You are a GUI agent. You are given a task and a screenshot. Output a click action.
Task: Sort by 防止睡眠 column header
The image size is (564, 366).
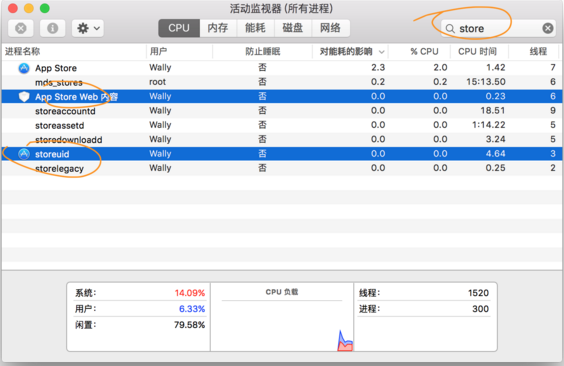[x=263, y=51]
